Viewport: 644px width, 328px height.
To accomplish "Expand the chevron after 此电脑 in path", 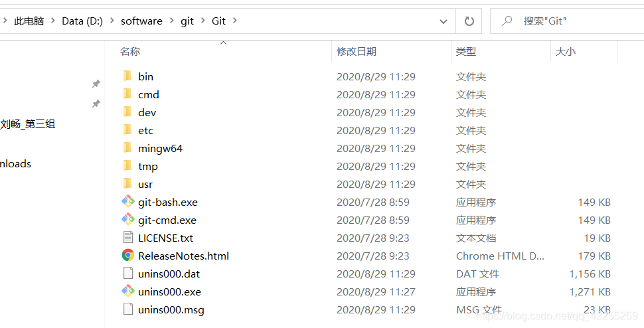I will [52, 21].
